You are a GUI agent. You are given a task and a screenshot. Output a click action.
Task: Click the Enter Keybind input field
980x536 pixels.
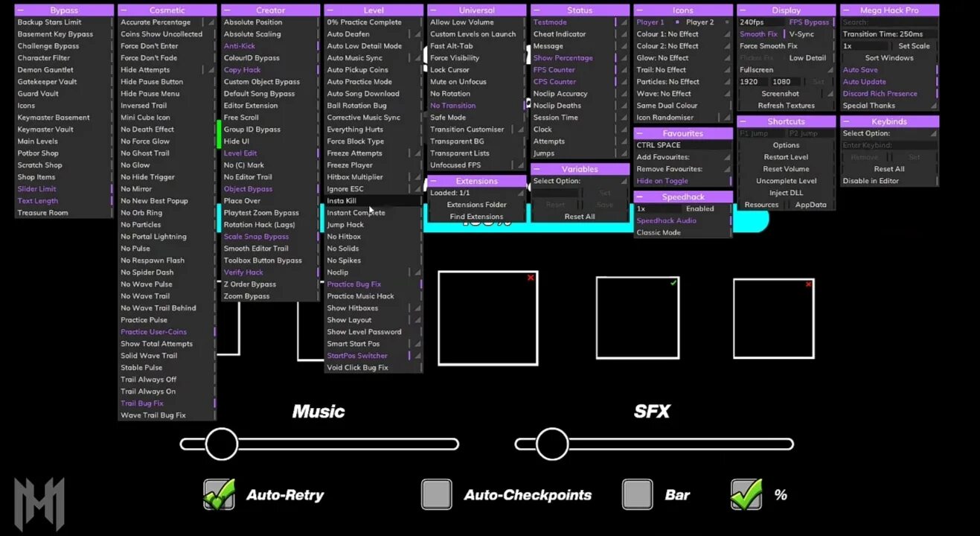(x=888, y=145)
